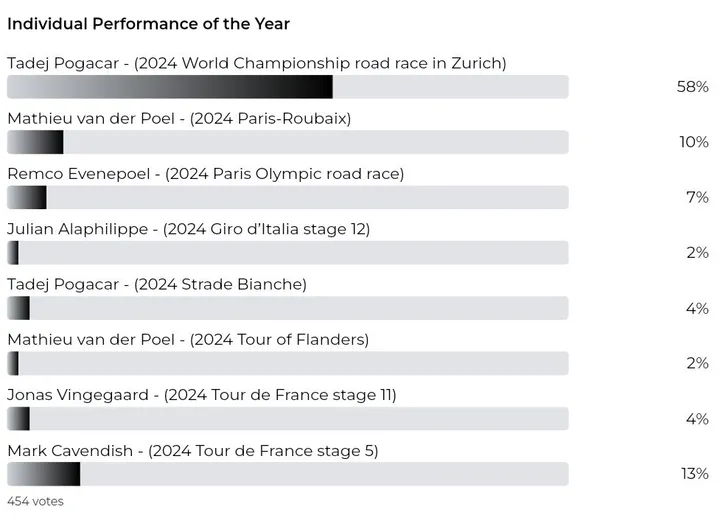Click the Tour of Flanders result bar

point(287,363)
